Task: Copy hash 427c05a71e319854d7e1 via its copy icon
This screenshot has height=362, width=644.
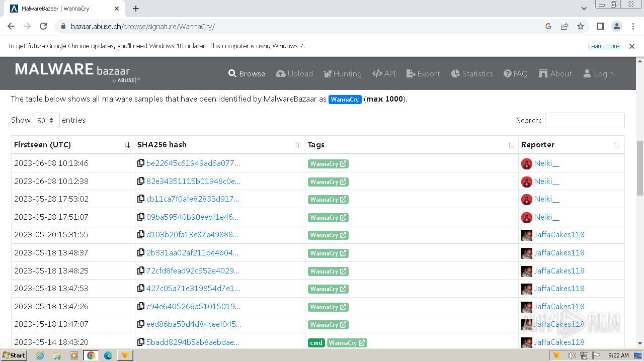Action: (141, 288)
